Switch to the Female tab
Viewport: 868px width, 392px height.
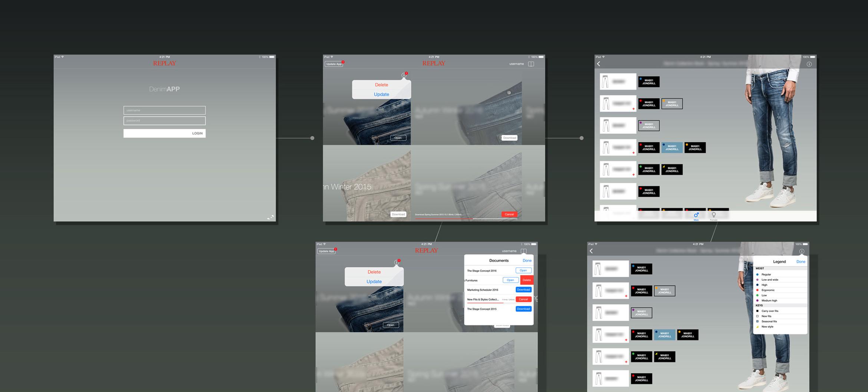(713, 216)
